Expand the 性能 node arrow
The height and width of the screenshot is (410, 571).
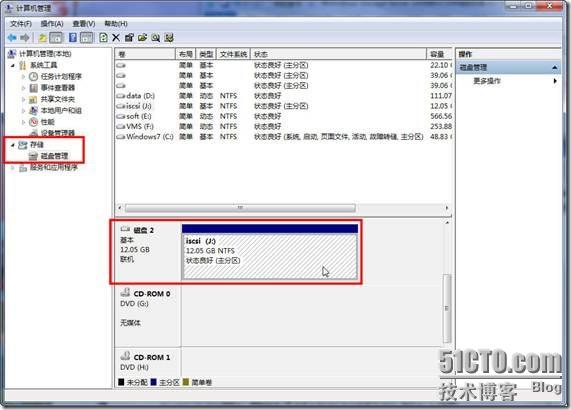23,122
